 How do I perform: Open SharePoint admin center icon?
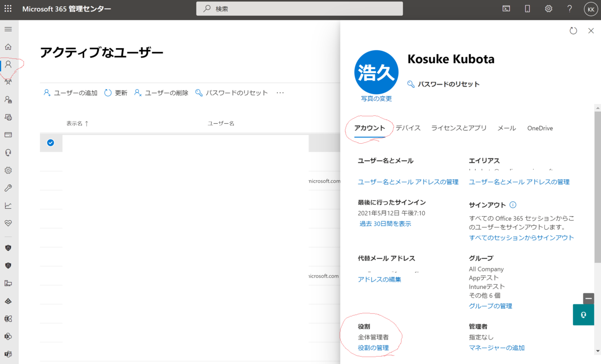[x=8, y=336]
